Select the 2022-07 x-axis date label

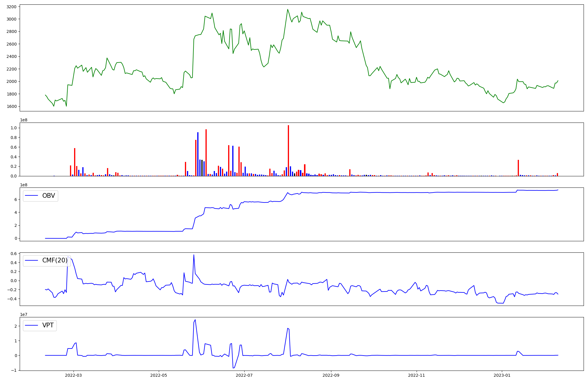click(x=244, y=375)
